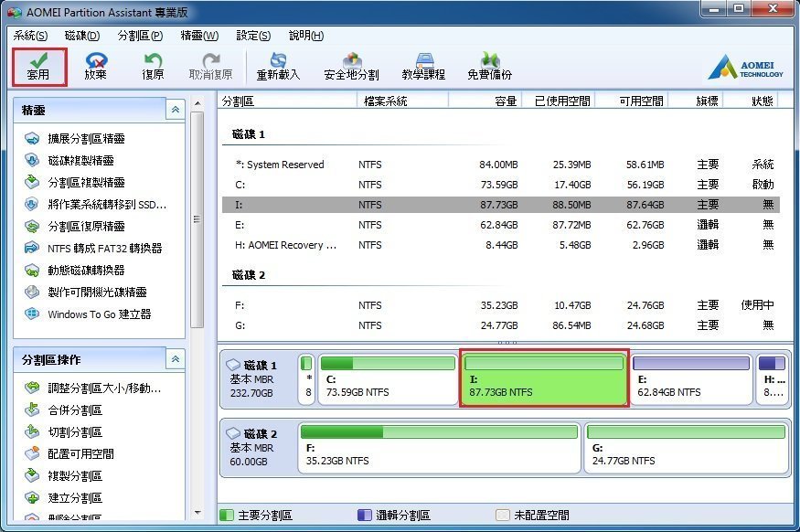Click the 磁碟 1 group header in list
The width and height of the screenshot is (800, 532).
(249, 134)
